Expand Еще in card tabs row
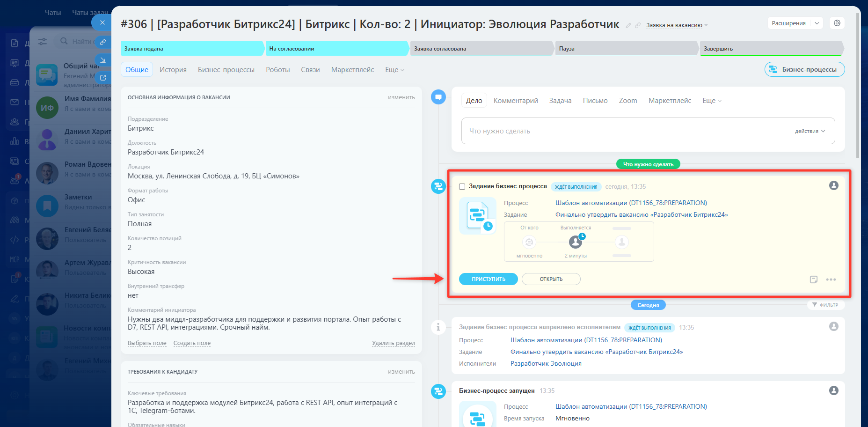 (x=394, y=70)
